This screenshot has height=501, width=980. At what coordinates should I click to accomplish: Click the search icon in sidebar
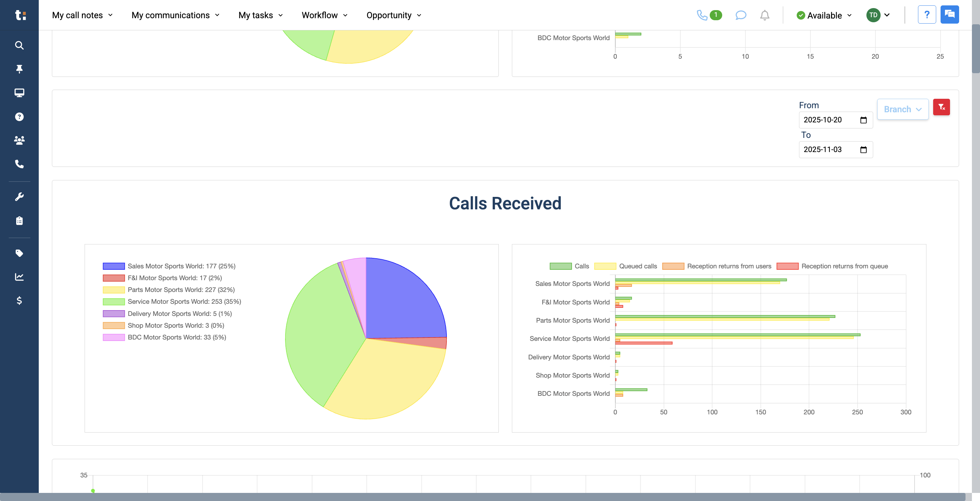tap(19, 45)
